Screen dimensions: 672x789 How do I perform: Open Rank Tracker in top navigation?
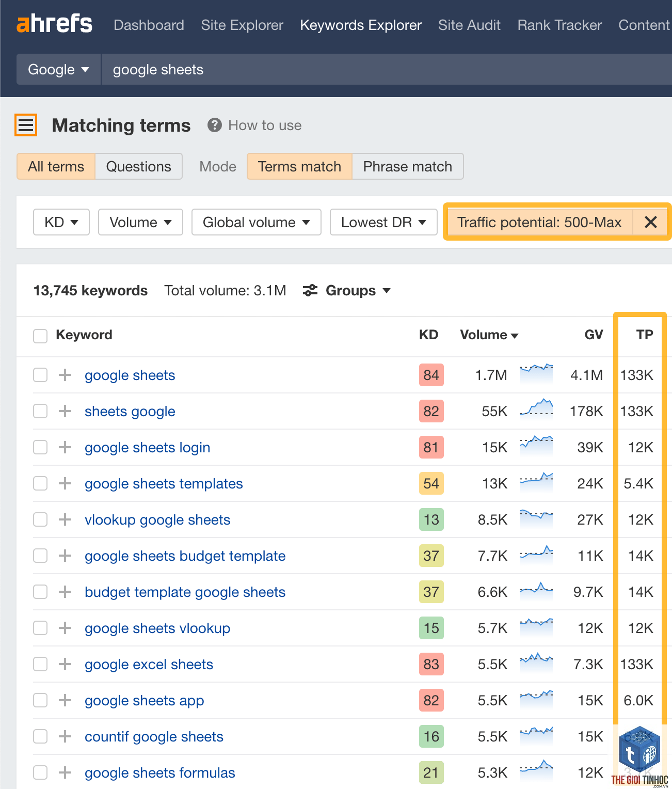pyautogui.click(x=559, y=25)
